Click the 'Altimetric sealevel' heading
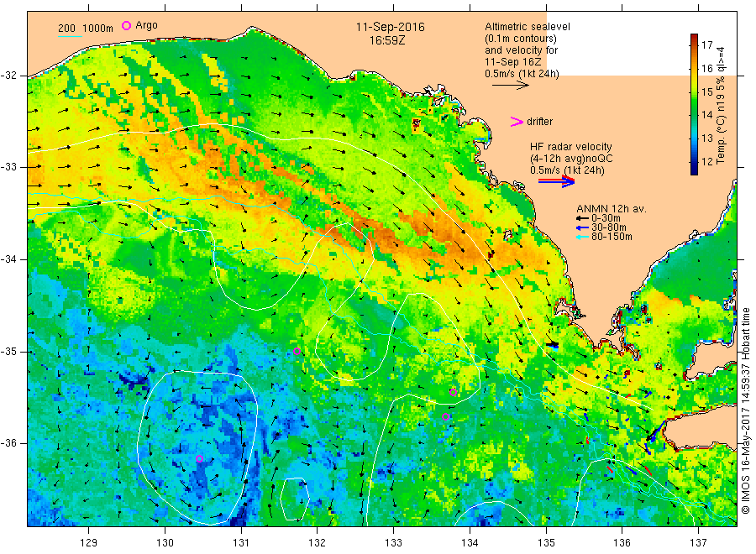756x554 pixels. click(528, 27)
